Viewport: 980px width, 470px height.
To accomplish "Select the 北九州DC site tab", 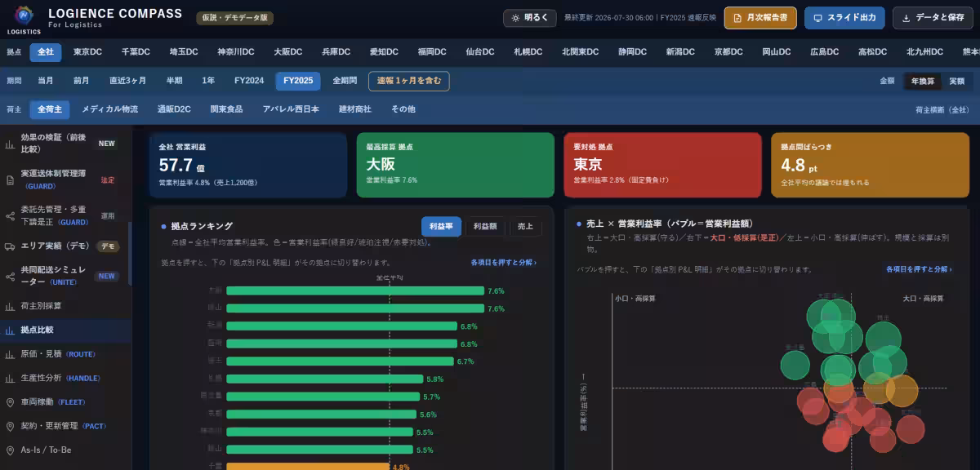I will pos(924,51).
